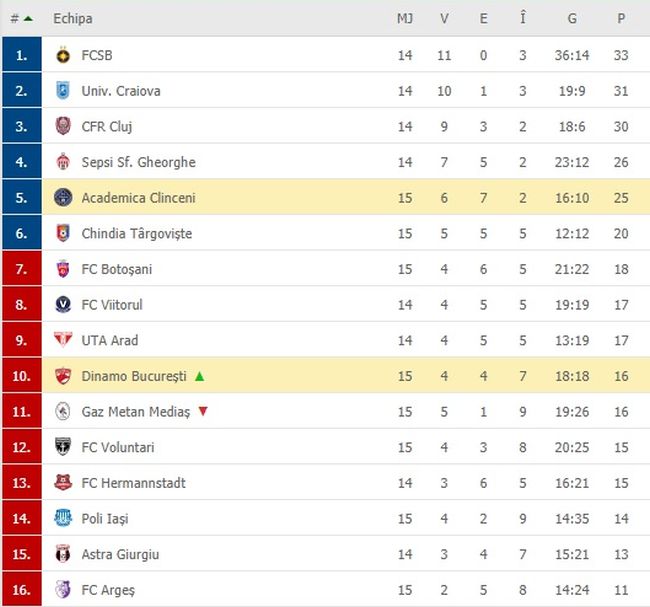650x607 pixels.
Task: Click the Academica Clinceni team logo
Action: point(63,198)
